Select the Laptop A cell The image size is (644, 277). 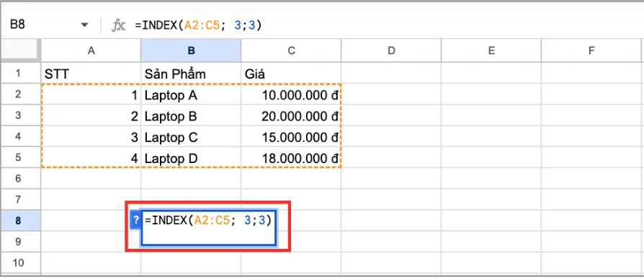pos(191,95)
